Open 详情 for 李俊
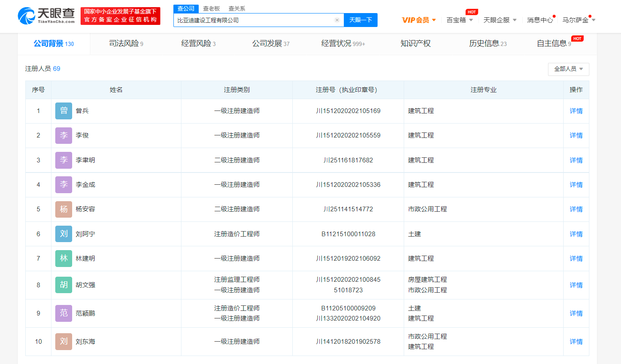Image resolution: width=621 pixels, height=364 pixels. [576, 135]
